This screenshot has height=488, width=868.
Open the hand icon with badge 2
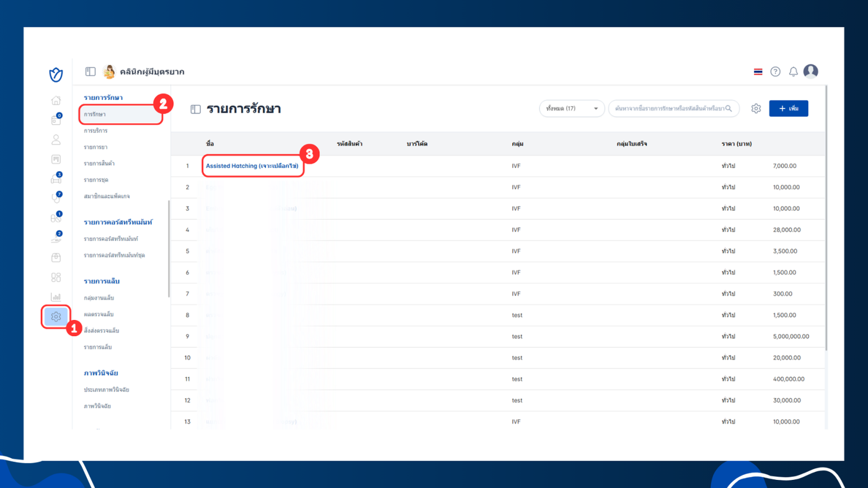coord(56,237)
